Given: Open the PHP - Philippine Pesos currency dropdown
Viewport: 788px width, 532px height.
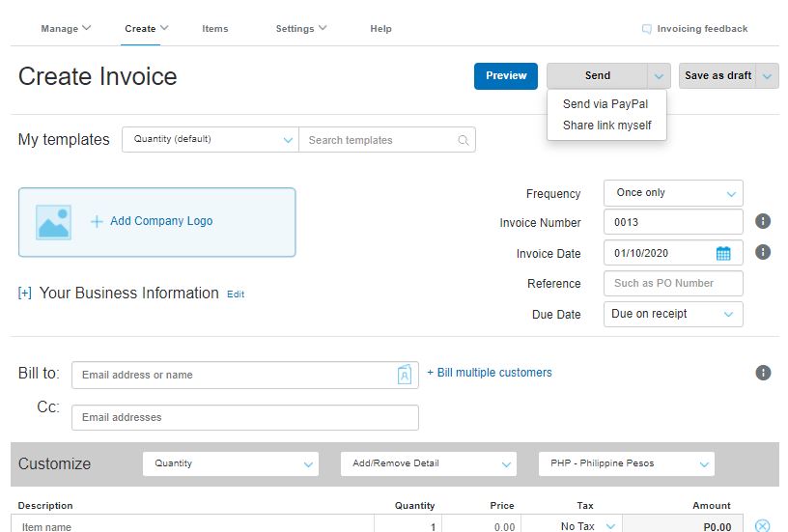Looking at the screenshot, I should (x=626, y=463).
